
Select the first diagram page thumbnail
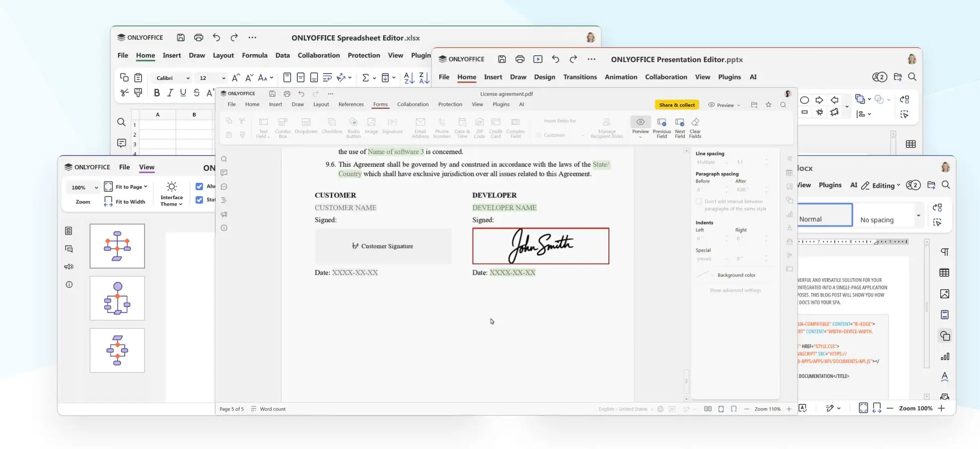tap(117, 246)
